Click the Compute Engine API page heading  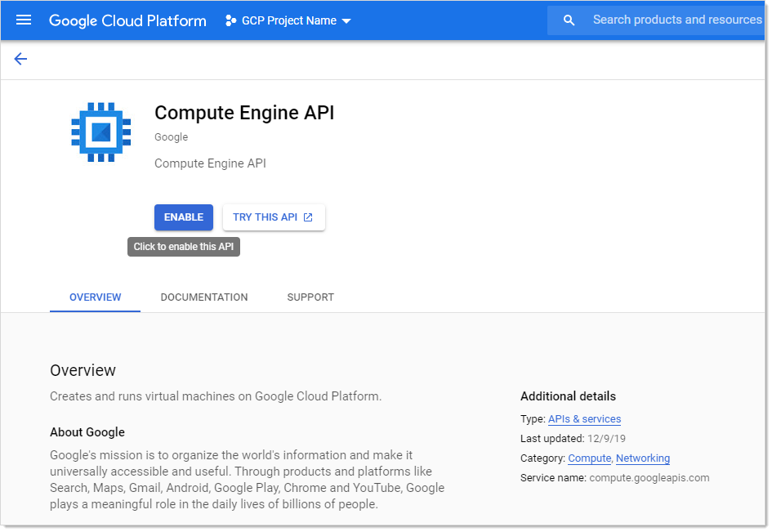244,113
